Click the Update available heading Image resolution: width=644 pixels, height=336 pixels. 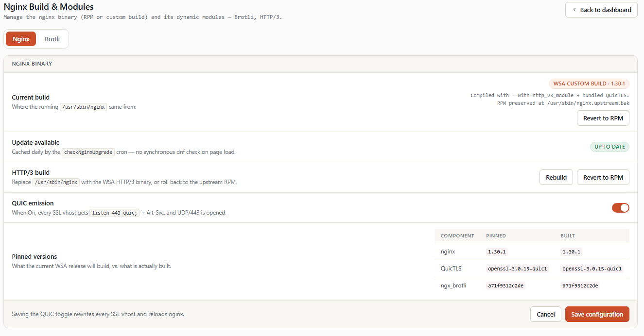[x=35, y=142]
